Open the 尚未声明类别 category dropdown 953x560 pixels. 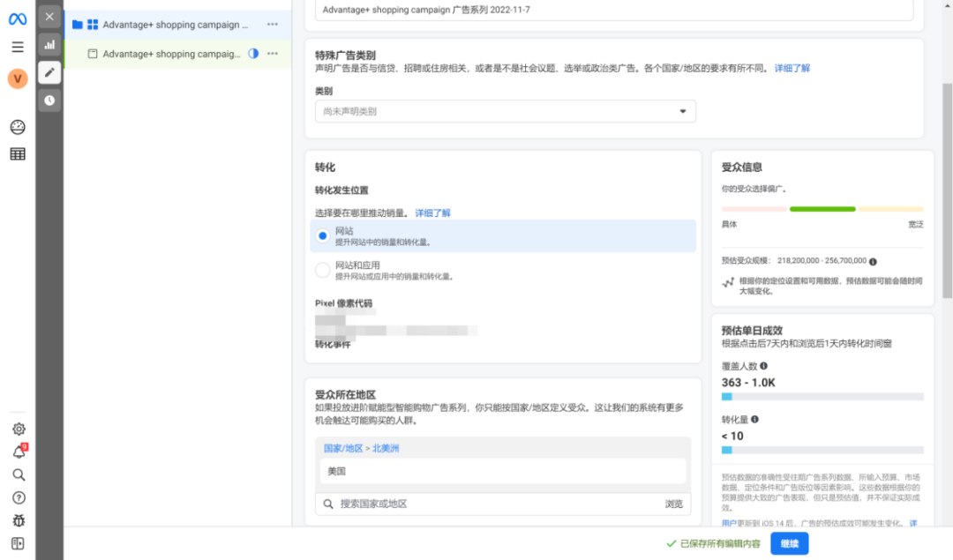(x=504, y=111)
